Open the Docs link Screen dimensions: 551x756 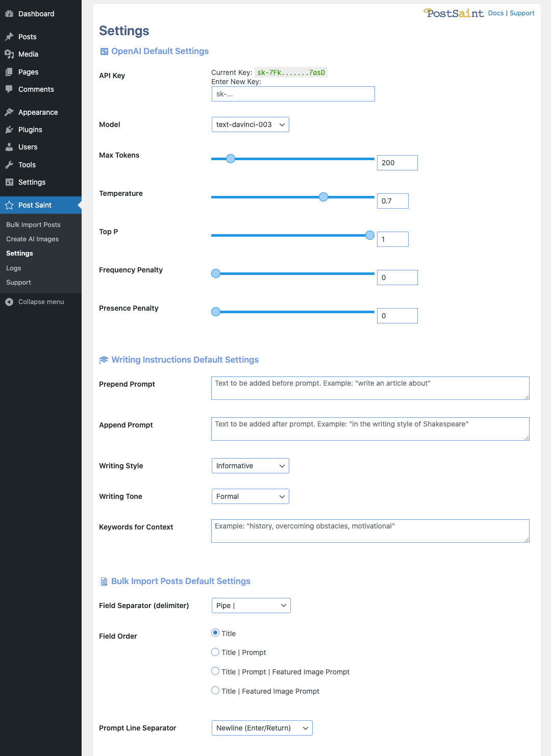pyautogui.click(x=496, y=13)
